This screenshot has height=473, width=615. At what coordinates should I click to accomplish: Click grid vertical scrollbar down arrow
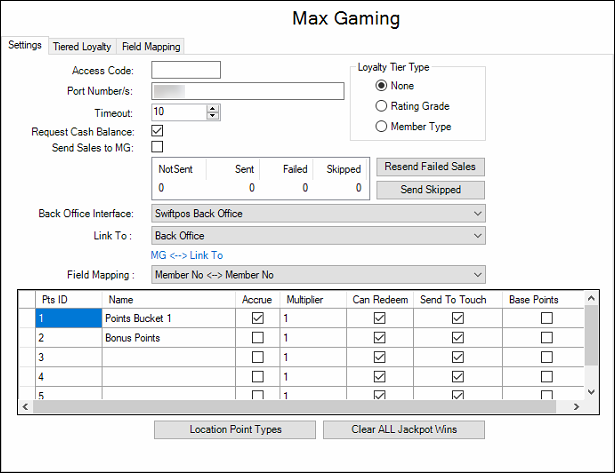point(591,392)
